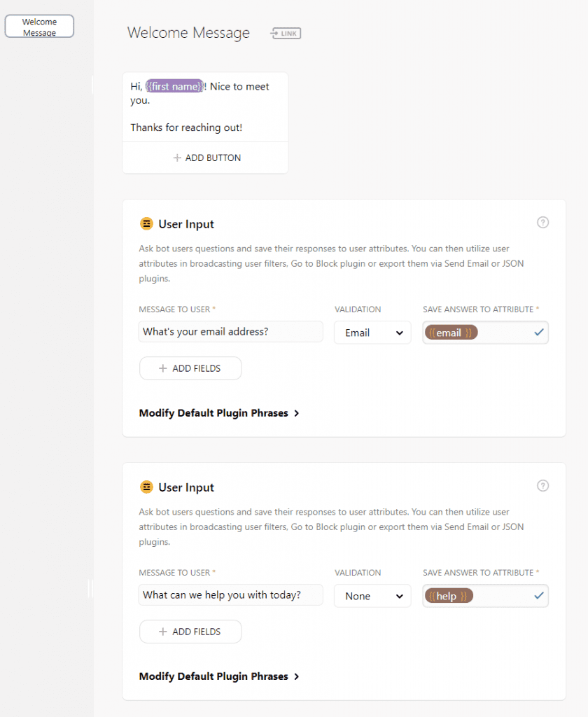Screen dimensions: 588x717
Task: Click the LINK icon next to Welcome Message
Action: [x=285, y=33]
